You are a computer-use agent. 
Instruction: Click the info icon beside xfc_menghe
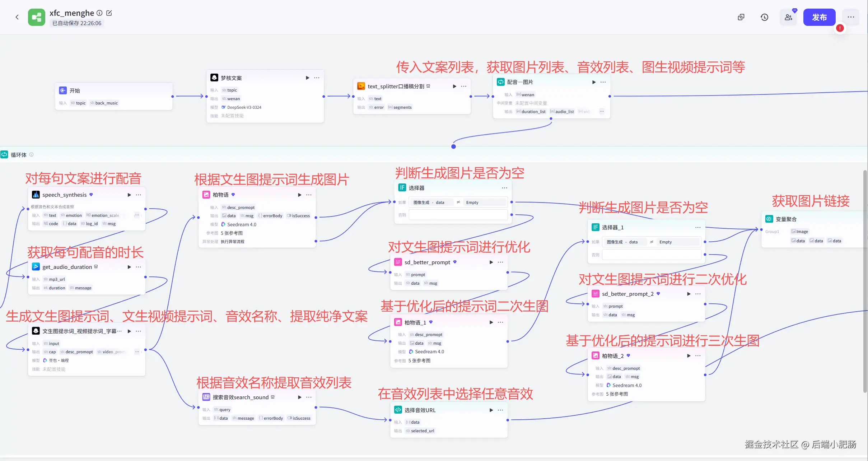click(x=99, y=13)
